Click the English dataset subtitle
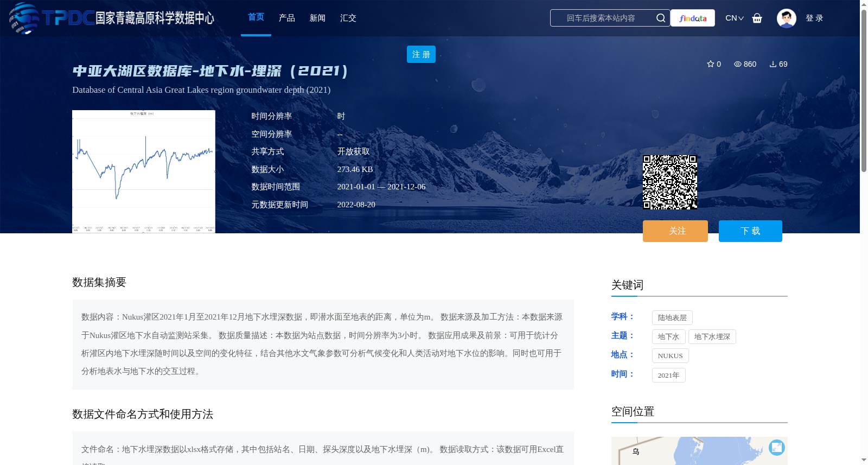The height and width of the screenshot is (465, 868). pyautogui.click(x=201, y=90)
